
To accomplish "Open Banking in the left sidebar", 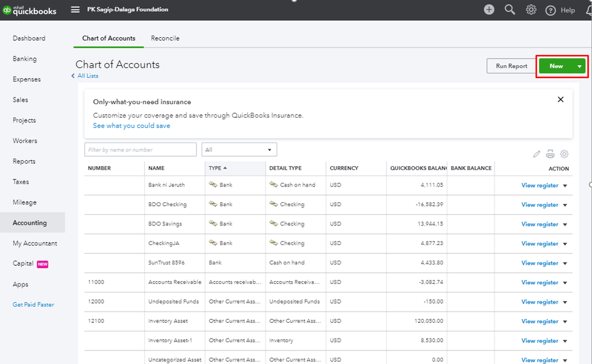I will (24, 59).
